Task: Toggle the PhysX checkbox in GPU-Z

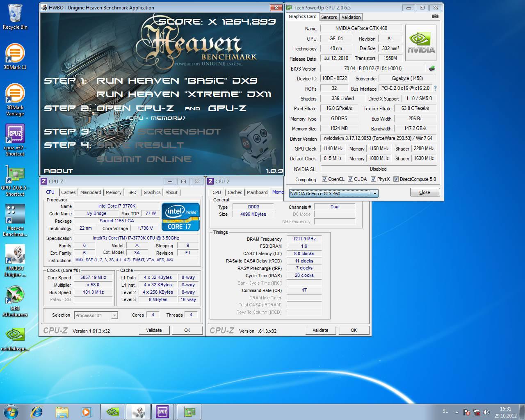Action: coord(373,179)
